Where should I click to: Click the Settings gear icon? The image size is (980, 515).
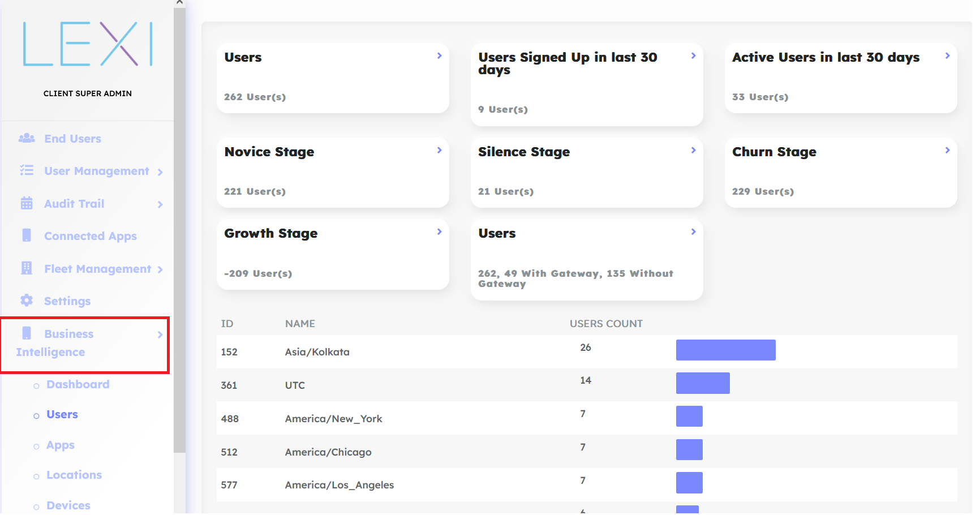pos(27,301)
